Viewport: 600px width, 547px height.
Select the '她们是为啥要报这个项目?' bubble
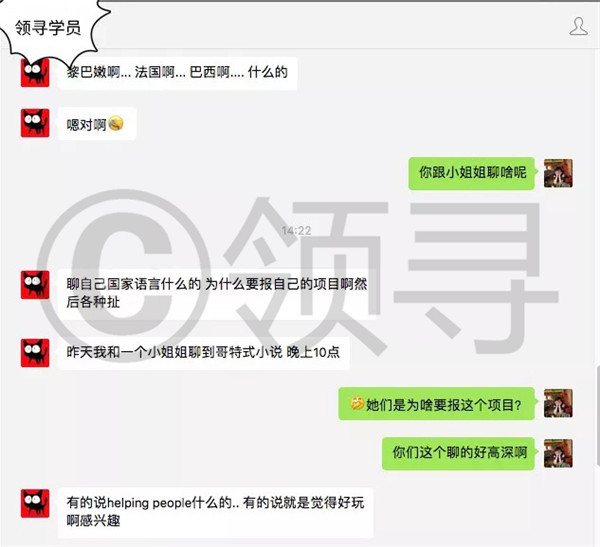coord(437,403)
